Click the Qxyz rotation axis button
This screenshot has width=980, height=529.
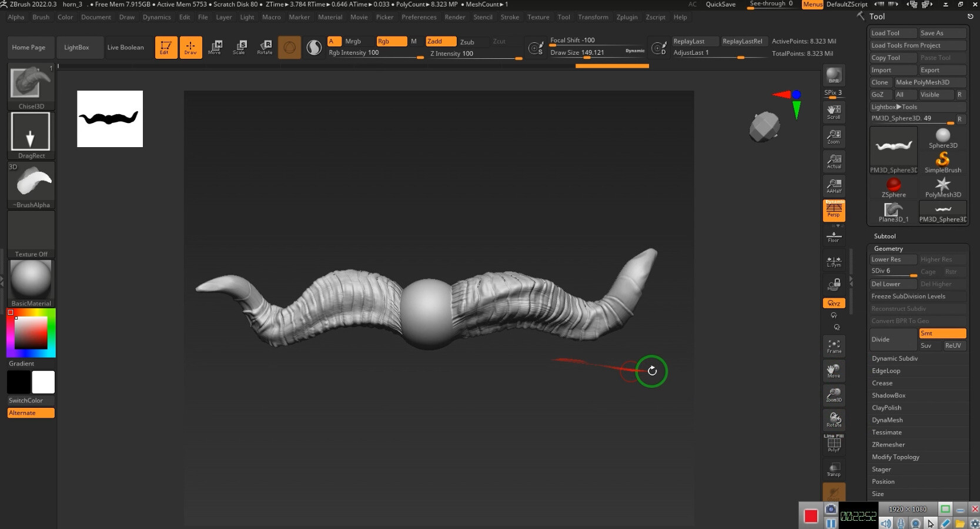(x=834, y=303)
